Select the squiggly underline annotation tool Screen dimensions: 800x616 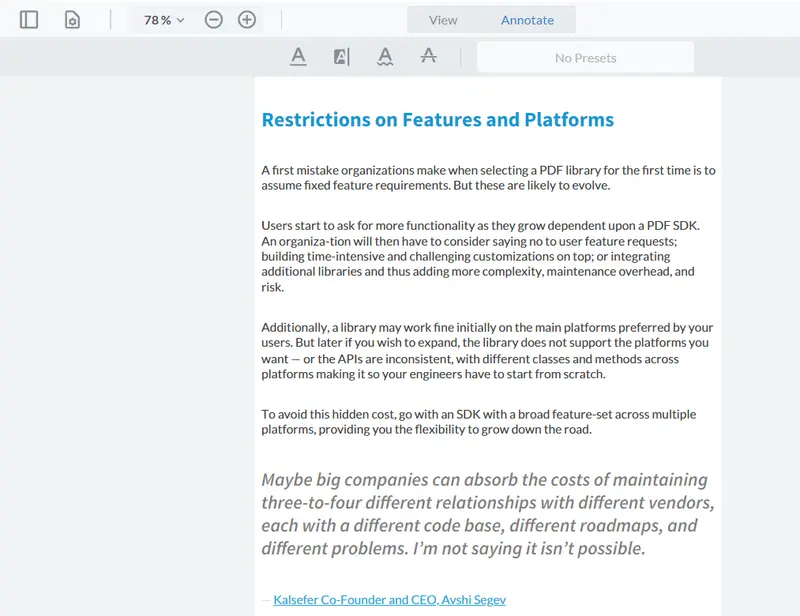[385, 57]
